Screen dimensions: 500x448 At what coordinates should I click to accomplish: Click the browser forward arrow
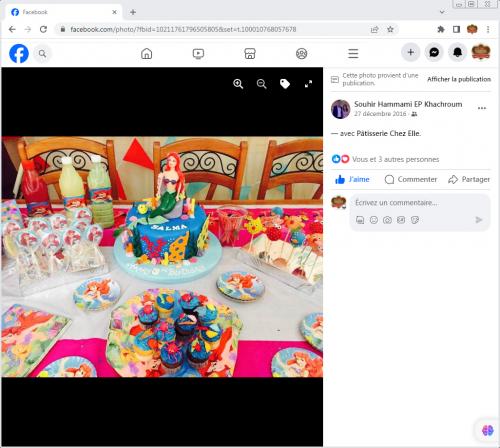pyautogui.click(x=28, y=29)
